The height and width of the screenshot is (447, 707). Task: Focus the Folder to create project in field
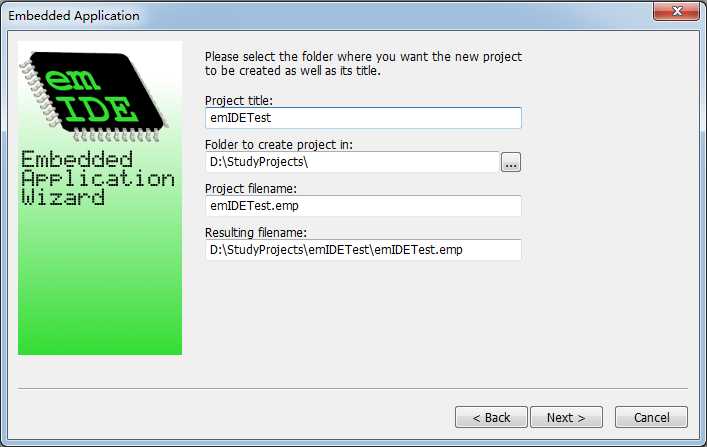pyautogui.click(x=352, y=162)
